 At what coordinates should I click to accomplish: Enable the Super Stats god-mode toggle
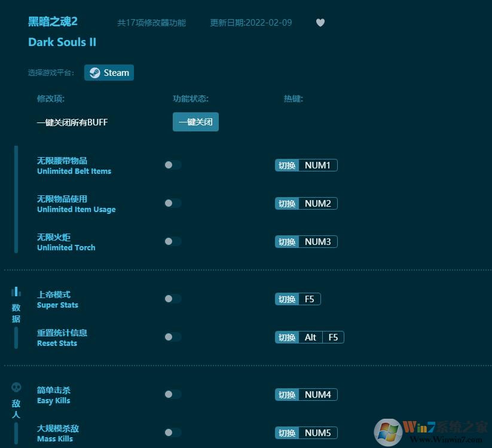[172, 299]
